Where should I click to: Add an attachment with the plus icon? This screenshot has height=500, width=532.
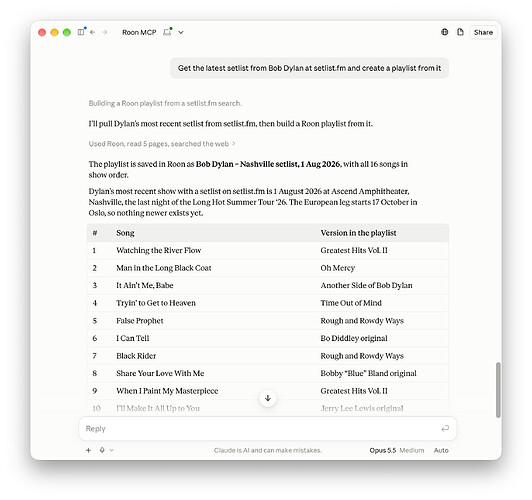tap(89, 450)
